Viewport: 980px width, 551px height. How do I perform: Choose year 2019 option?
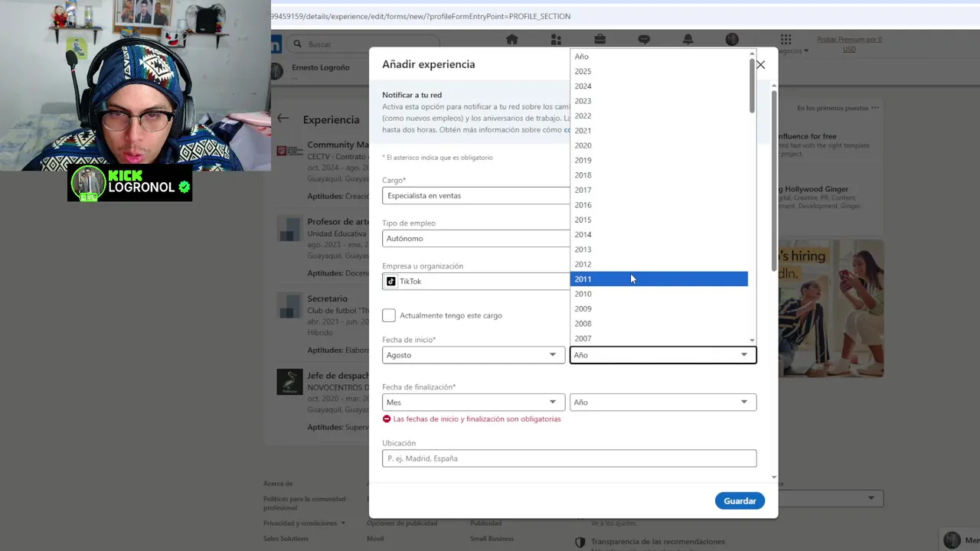click(659, 161)
